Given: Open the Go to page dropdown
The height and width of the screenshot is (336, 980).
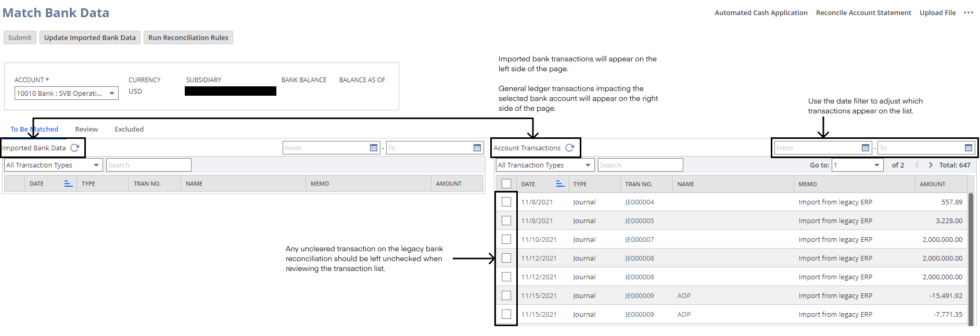Looking at the screenshot, I should coord(857,165).
